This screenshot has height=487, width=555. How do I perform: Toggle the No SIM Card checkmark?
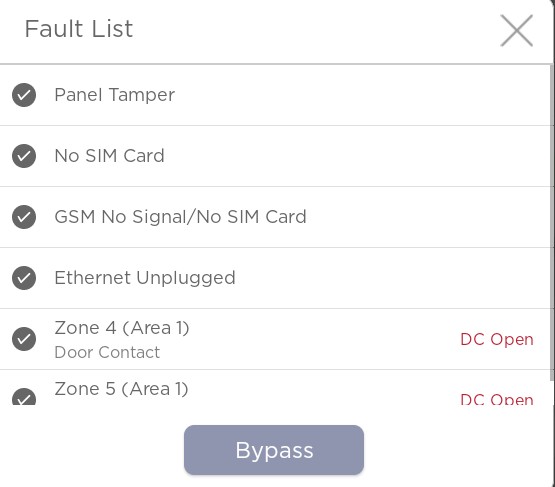tap(24, 156)
